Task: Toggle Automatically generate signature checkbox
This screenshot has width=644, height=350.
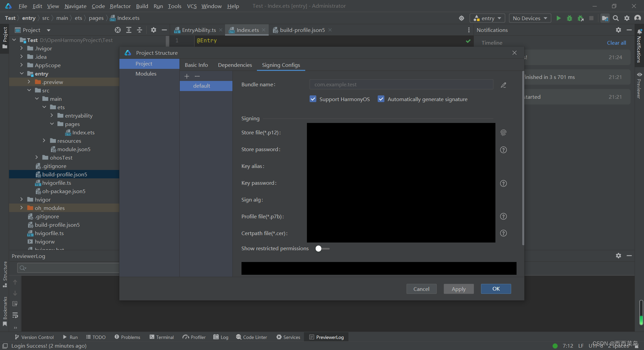Action: click(381, 99)
